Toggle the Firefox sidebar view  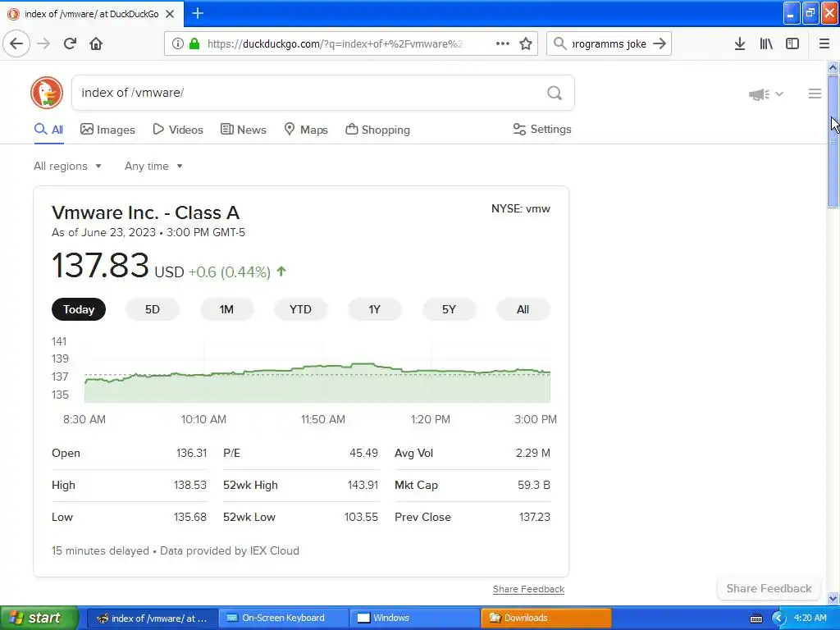coord(792,43)
